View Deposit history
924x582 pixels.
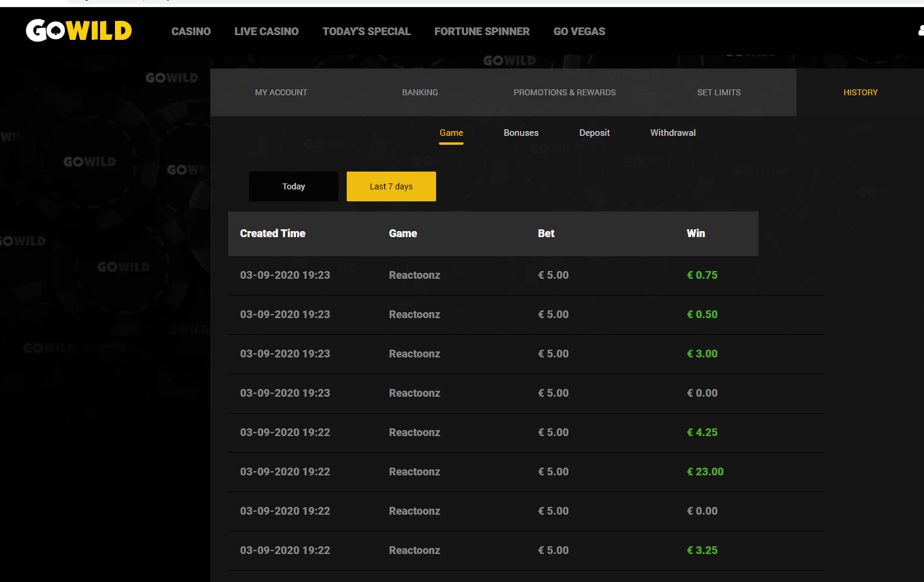coord(595,133)
